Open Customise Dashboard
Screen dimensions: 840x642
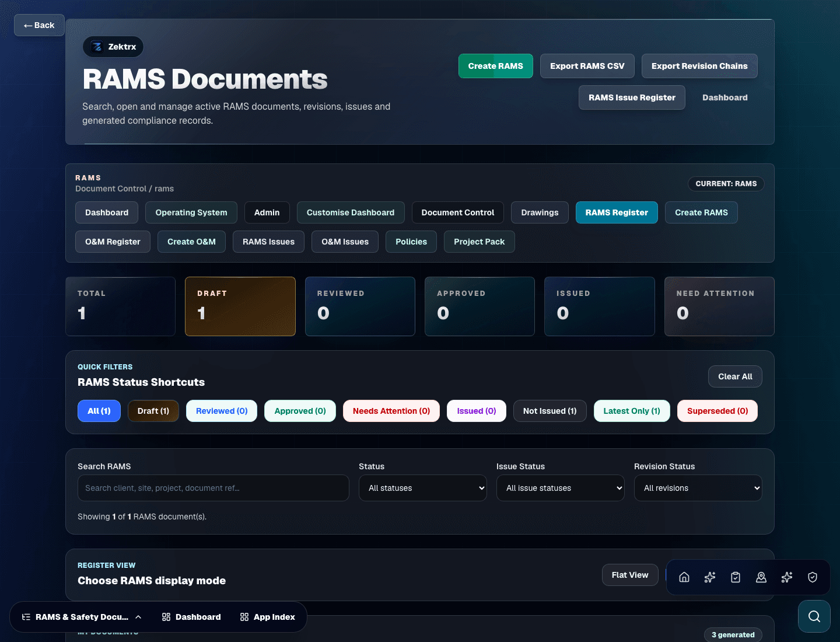coord(351,212)
